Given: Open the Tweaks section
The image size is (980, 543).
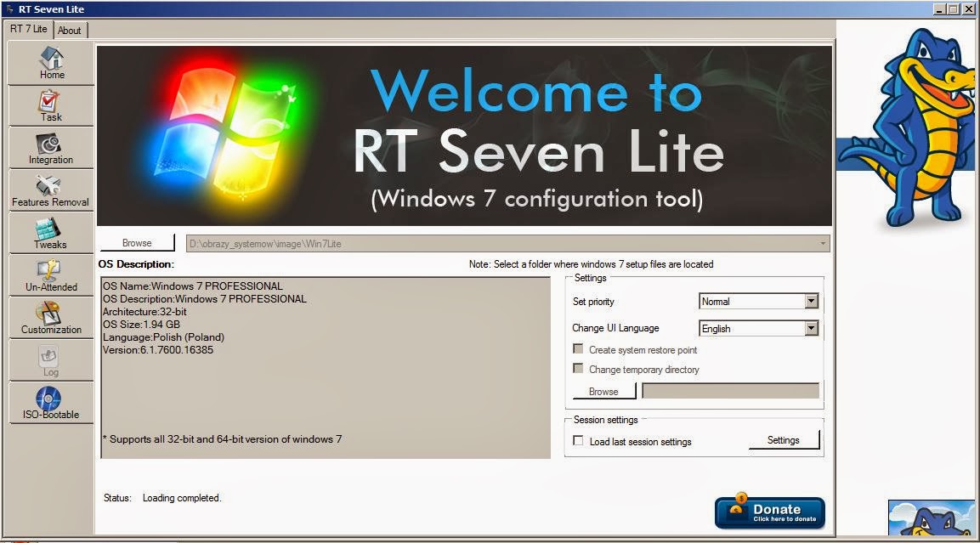Looking at the screenshot, I should (51, 233).
